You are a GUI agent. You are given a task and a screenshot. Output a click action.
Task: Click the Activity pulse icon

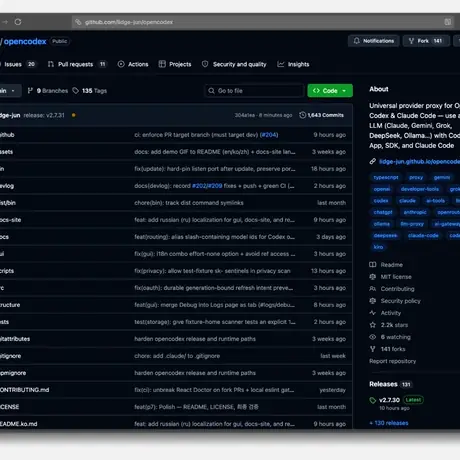coord(373,313)
